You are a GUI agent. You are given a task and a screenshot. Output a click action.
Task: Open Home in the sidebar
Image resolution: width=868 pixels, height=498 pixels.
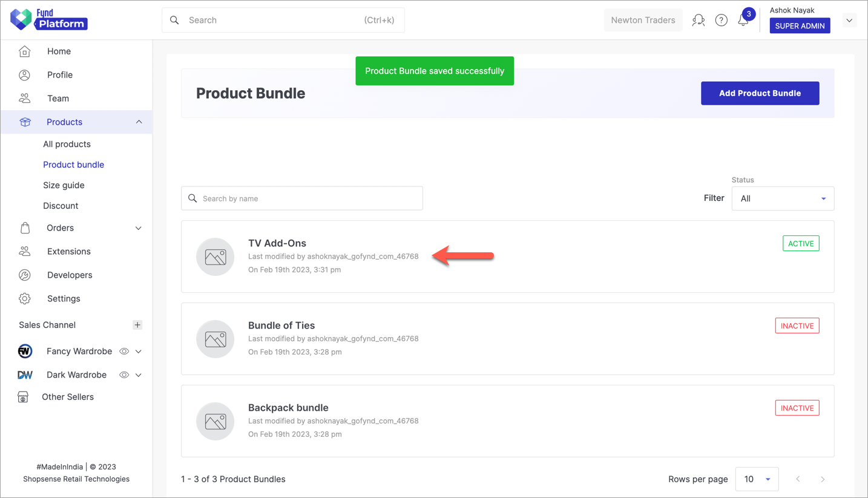(59, 51)
